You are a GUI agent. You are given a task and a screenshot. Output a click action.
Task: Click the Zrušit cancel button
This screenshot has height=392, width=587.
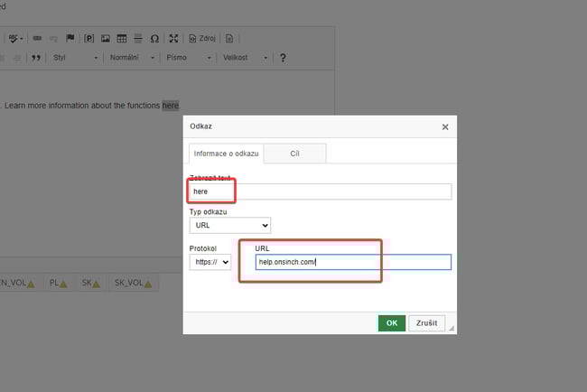tap(427, 323)
